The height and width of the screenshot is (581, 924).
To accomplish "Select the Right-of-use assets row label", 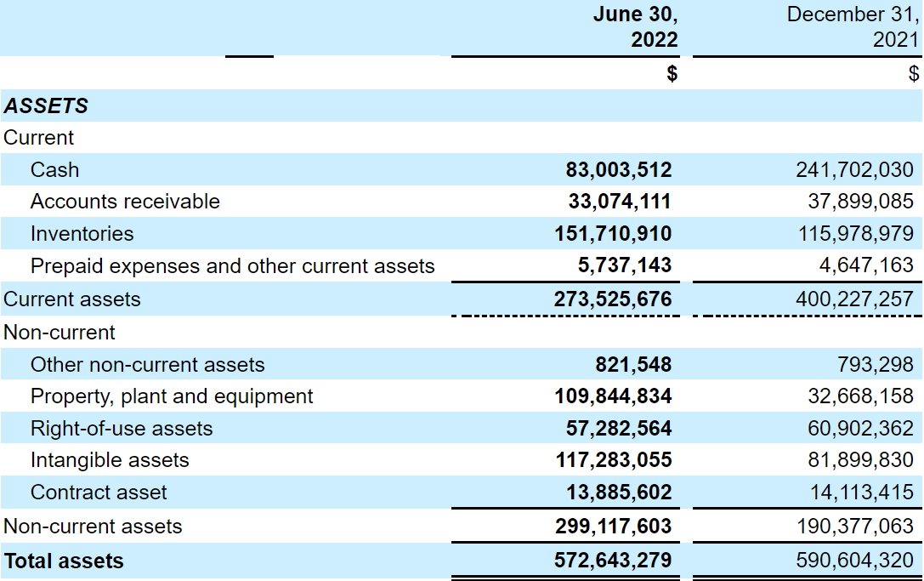I will click(x=122, y=429).
